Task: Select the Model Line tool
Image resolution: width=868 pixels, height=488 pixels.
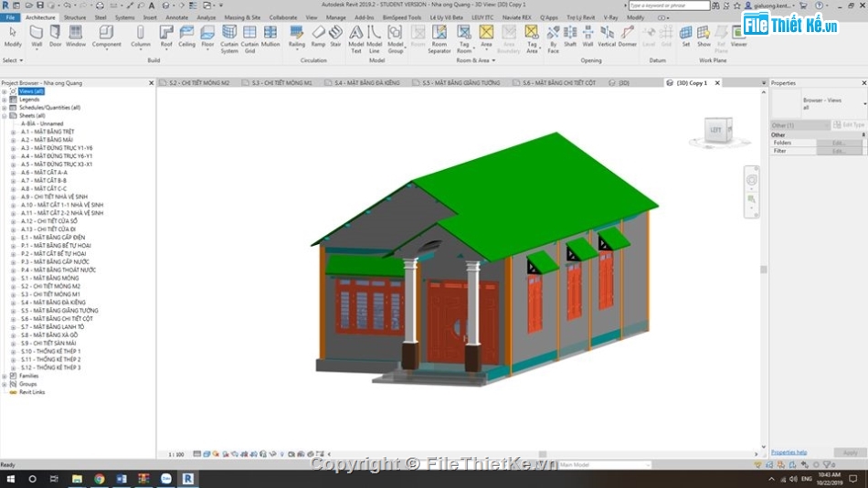Action: 375,38
